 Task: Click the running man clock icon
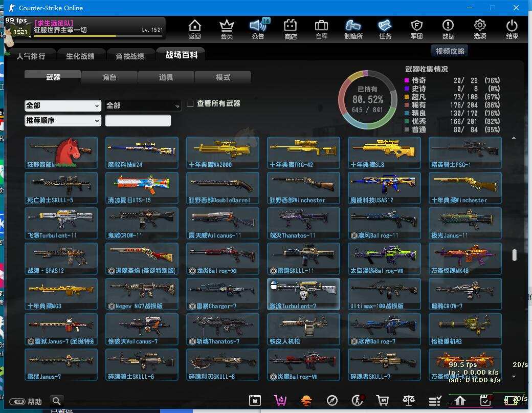(357, 400)
